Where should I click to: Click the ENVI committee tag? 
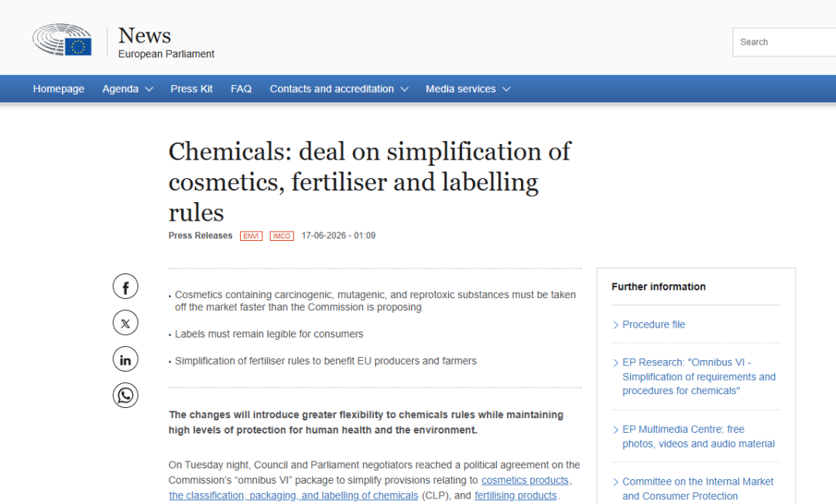pos(251,235)
